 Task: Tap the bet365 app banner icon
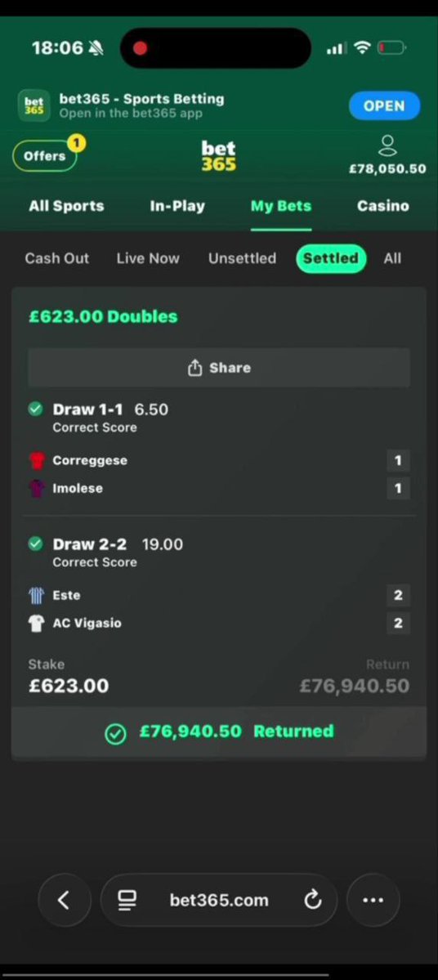tap(34, 105)
